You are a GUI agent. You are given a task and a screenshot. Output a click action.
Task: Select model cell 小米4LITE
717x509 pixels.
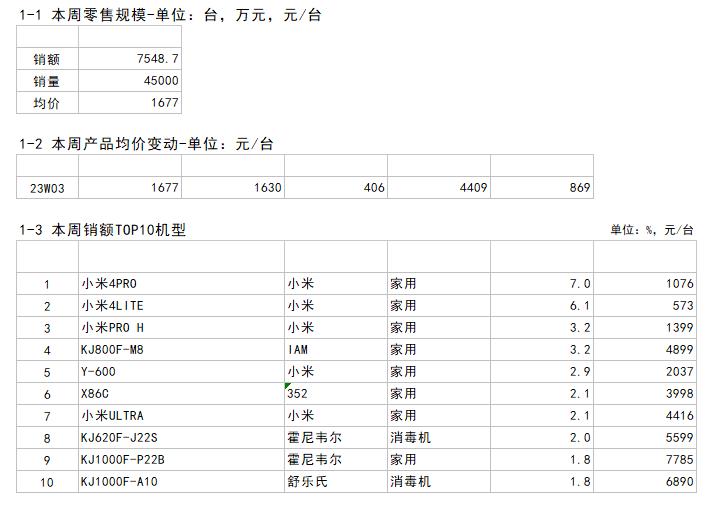pyautogui.click(x=181, y=305)
